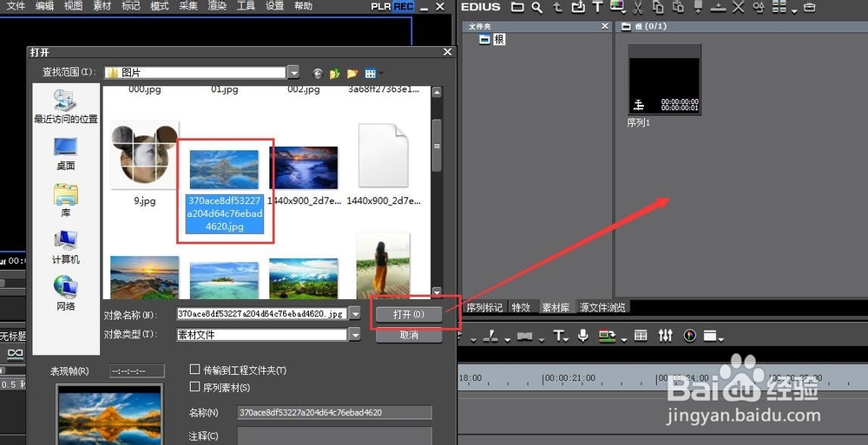This screenshot has width=868, height=445.
Task: Click the T title tool in the timeline toolbar
Action: coord(558,336)
